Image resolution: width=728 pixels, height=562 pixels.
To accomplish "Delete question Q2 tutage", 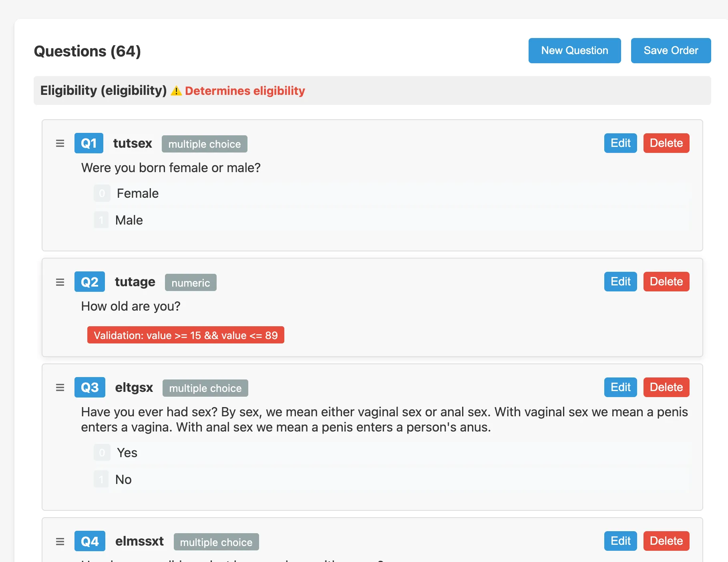I will 666,281.
